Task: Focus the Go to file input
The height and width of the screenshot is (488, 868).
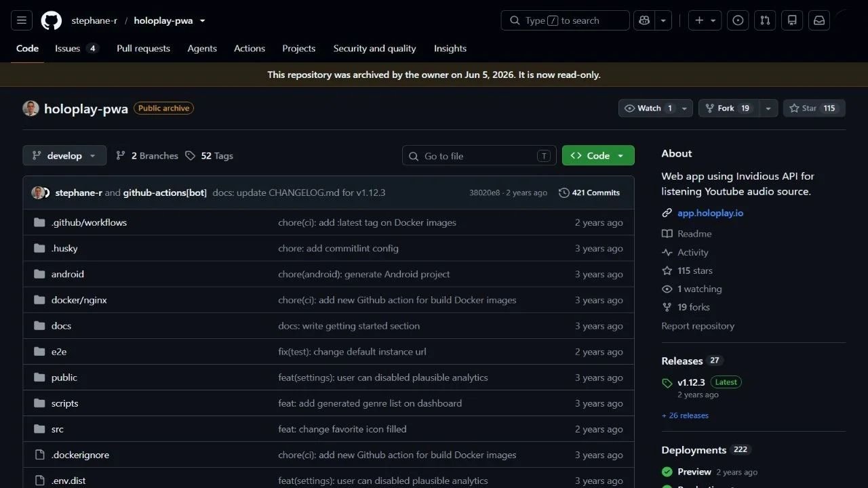Action: pos(479,156)
